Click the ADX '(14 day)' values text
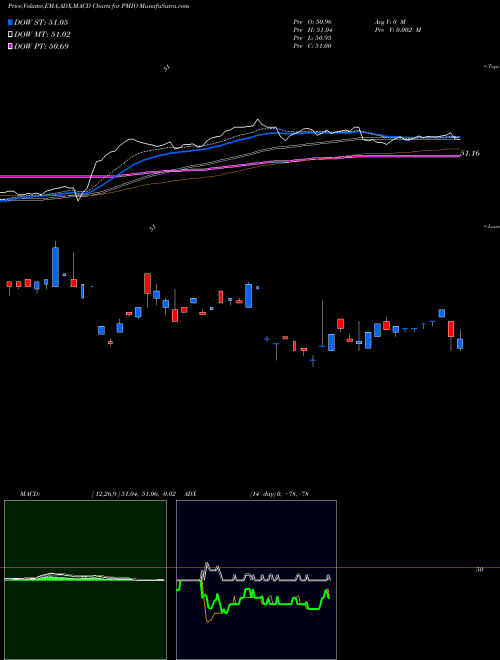Screen dimensions: 500x660 click(279, 494)
